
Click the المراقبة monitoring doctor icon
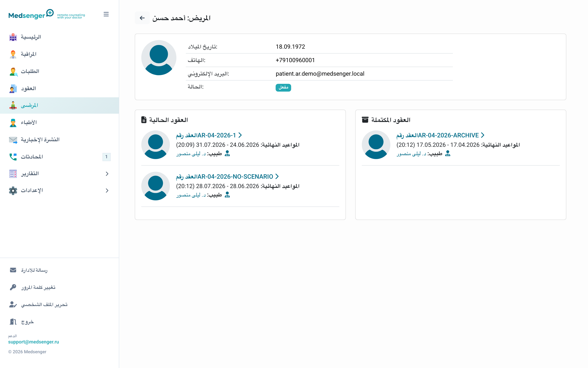coord(13,54)
